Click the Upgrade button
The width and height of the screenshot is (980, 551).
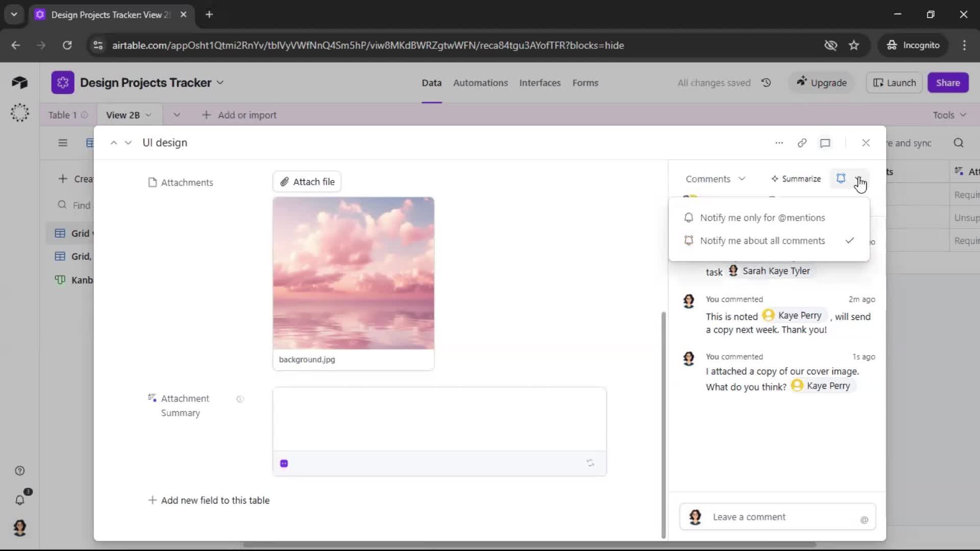(x=821, y=83)
